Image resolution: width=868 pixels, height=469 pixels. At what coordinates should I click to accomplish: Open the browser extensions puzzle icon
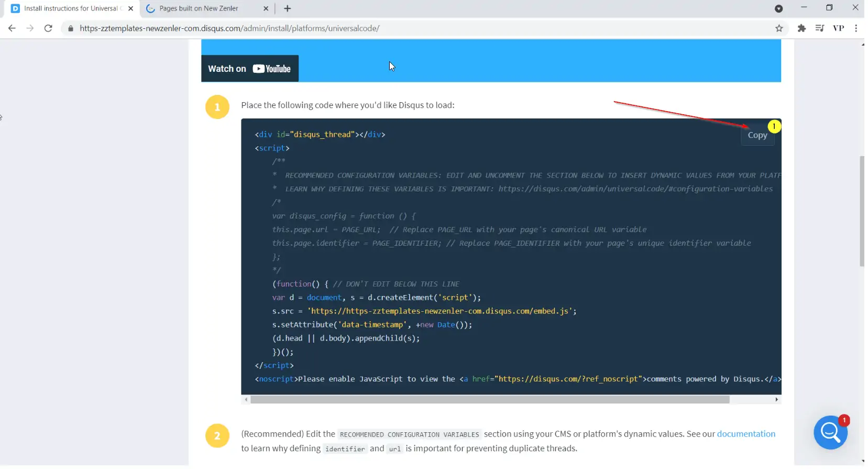coord(801,28)
